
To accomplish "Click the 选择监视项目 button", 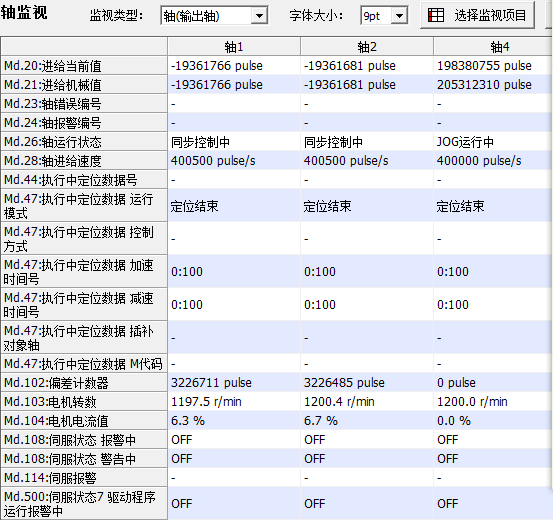I will point(478,15).
